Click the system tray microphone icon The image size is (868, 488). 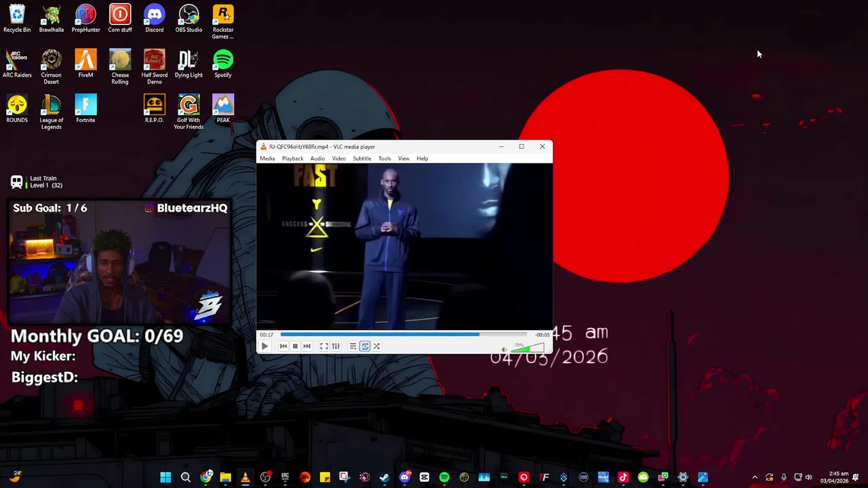pyautogui.click(x=783, y=478)
